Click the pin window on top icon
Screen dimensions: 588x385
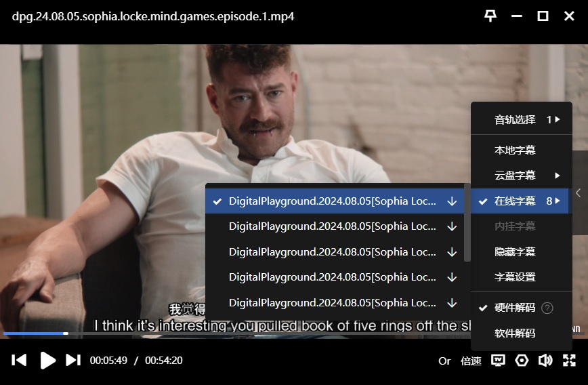coord(490,16)
